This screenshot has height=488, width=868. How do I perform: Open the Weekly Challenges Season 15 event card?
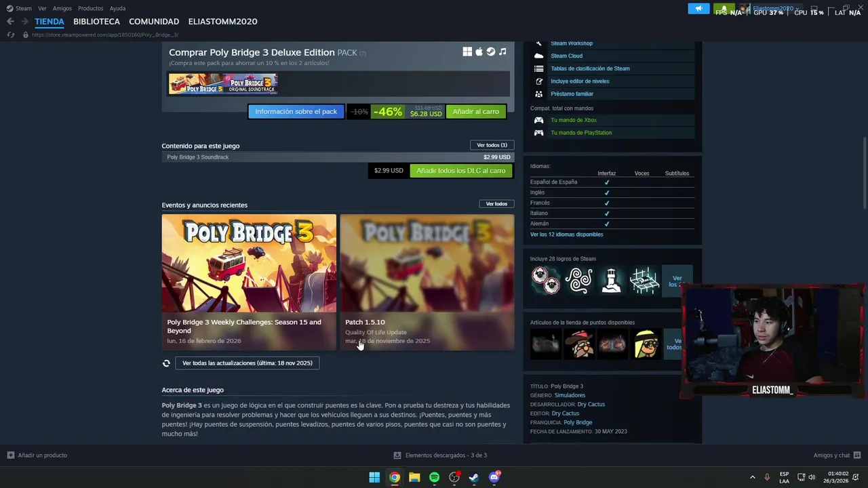[x=249, y=282]
